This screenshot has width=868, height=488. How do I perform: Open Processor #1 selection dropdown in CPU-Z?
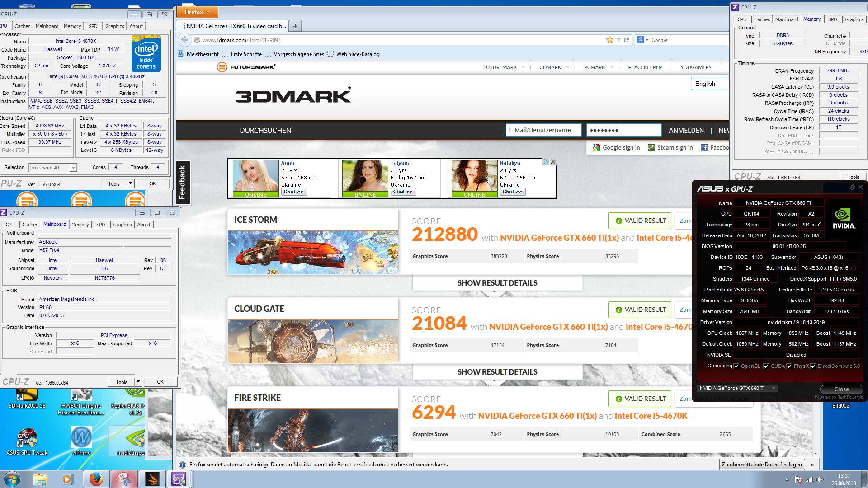[x=53, y=168]
